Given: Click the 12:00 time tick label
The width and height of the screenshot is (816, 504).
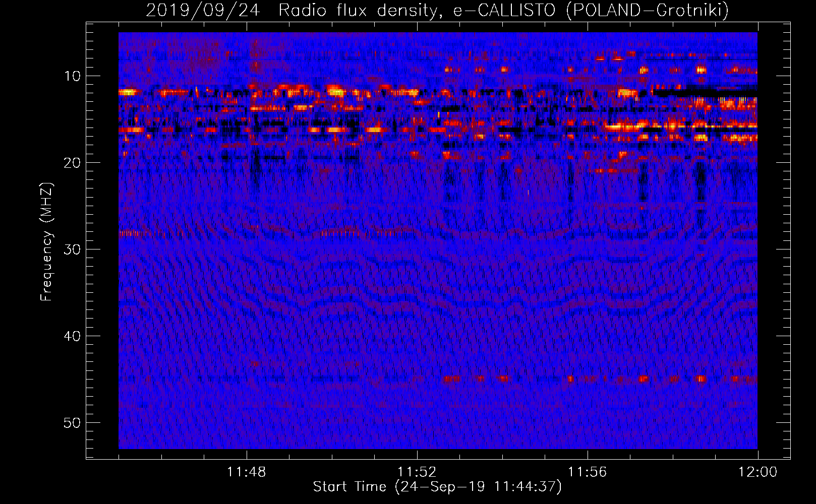Looking at the screenshot, I should coord(758,472).
